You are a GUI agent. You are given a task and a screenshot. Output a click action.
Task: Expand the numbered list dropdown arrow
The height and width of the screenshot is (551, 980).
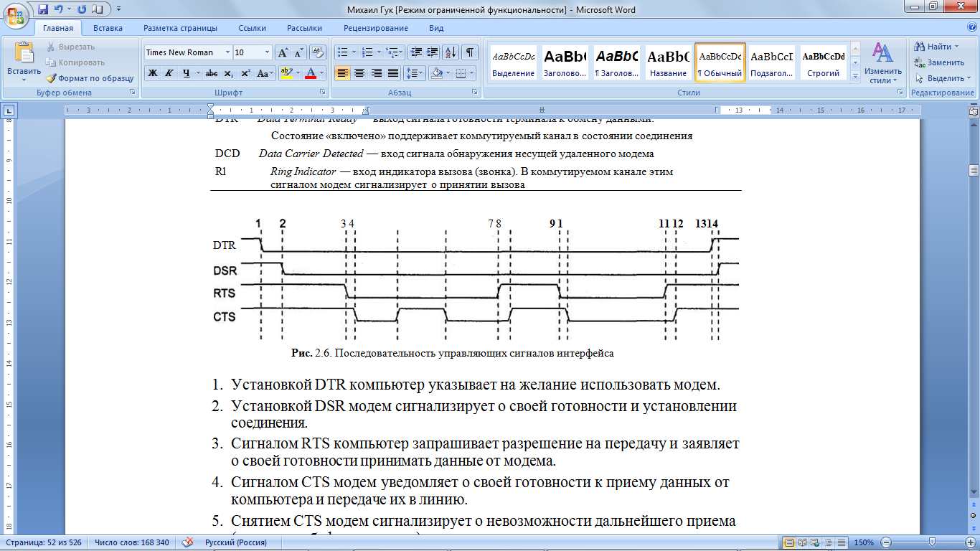(379, 52)
